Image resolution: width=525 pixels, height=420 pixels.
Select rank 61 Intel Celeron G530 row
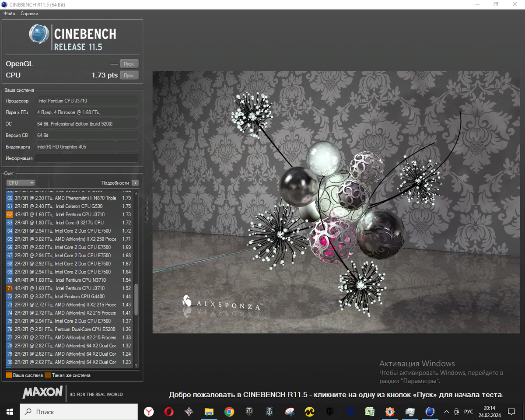point(69,206)
